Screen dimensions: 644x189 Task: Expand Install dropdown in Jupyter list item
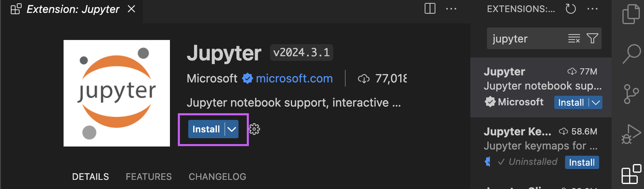(596, 103)
